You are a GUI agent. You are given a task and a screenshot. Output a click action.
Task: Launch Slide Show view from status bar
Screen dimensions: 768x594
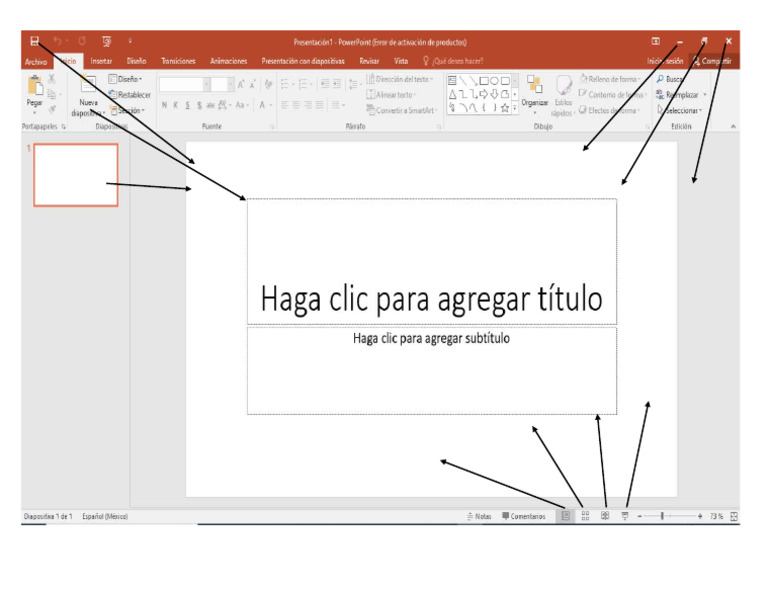click(625, 516)
